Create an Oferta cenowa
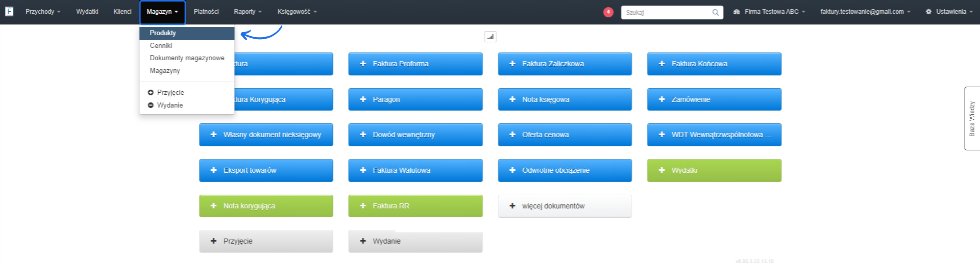The width and height of the screenshot is (980, 263). [565, 135]
